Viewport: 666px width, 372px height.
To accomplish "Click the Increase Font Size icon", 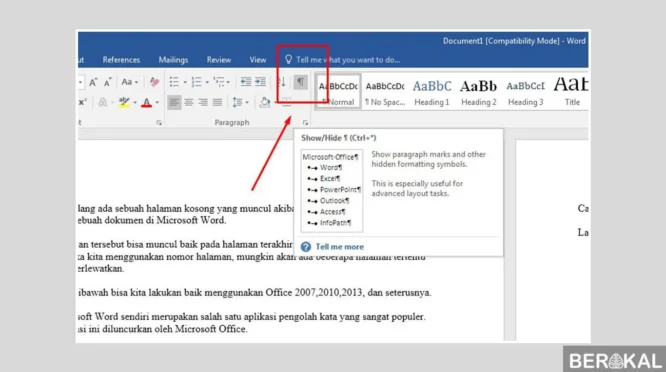I will click(x=93, y=82).
